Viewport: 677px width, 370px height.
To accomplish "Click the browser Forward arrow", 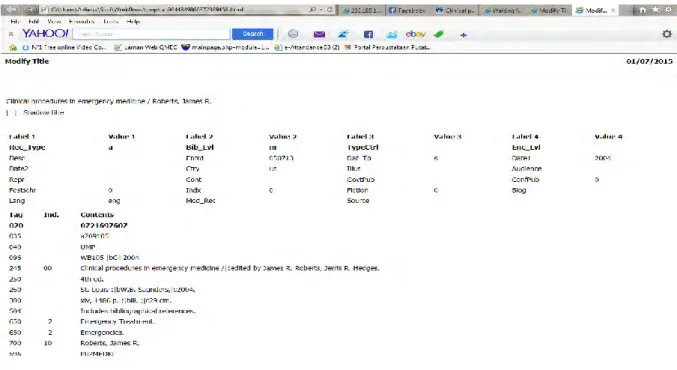I will point(29,9).
